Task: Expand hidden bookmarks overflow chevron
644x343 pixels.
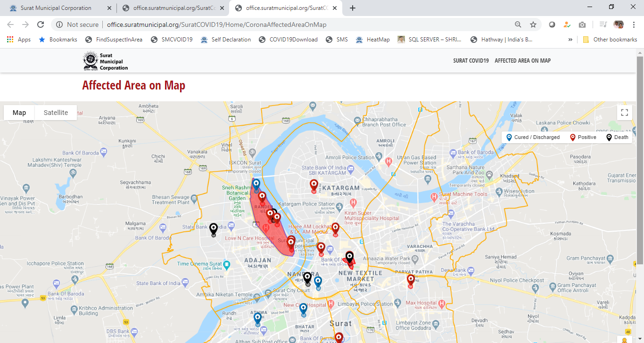Action: coord(570,40)
